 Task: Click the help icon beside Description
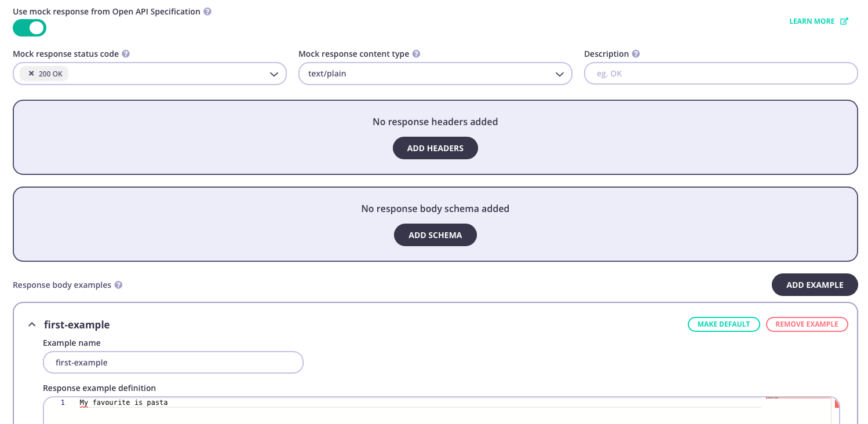point(636,53)
